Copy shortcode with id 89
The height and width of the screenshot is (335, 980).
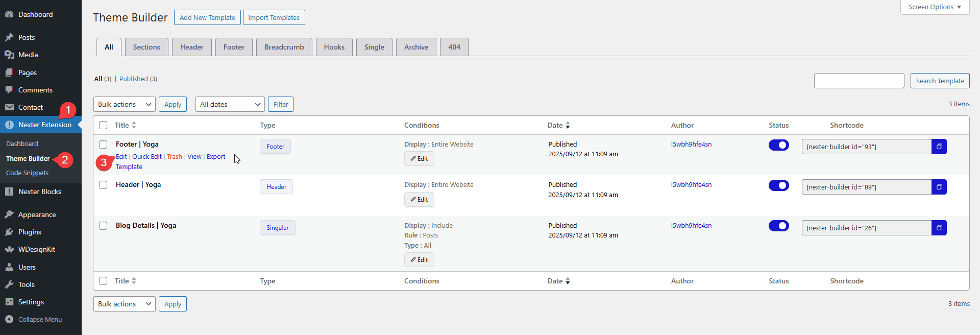click(x=939, y=187)
